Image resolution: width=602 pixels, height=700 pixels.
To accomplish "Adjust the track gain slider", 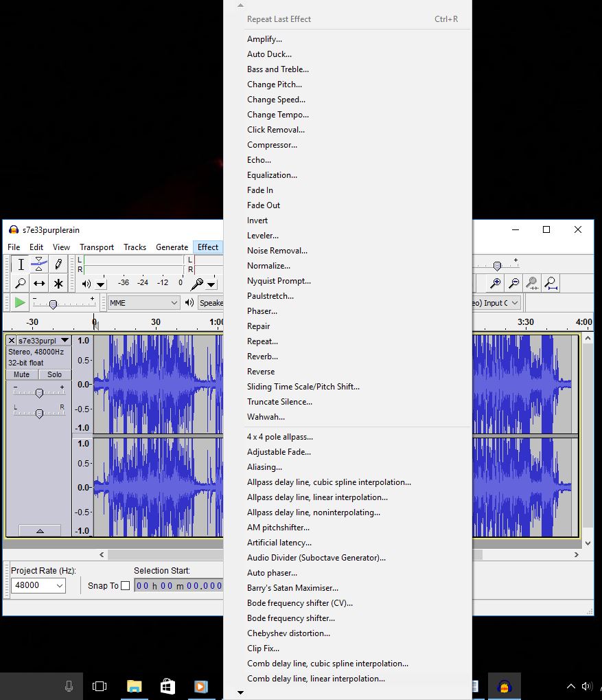I will pyautogui.click(x=39, y=392).
